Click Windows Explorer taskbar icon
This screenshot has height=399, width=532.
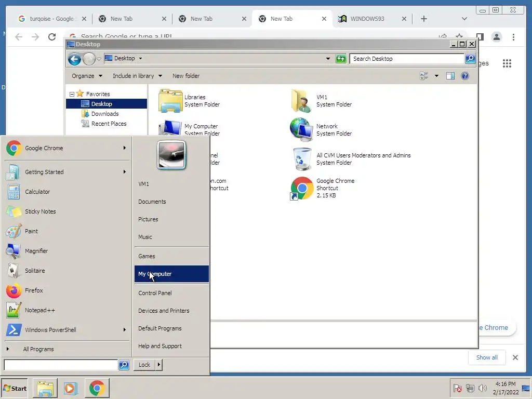45,388
